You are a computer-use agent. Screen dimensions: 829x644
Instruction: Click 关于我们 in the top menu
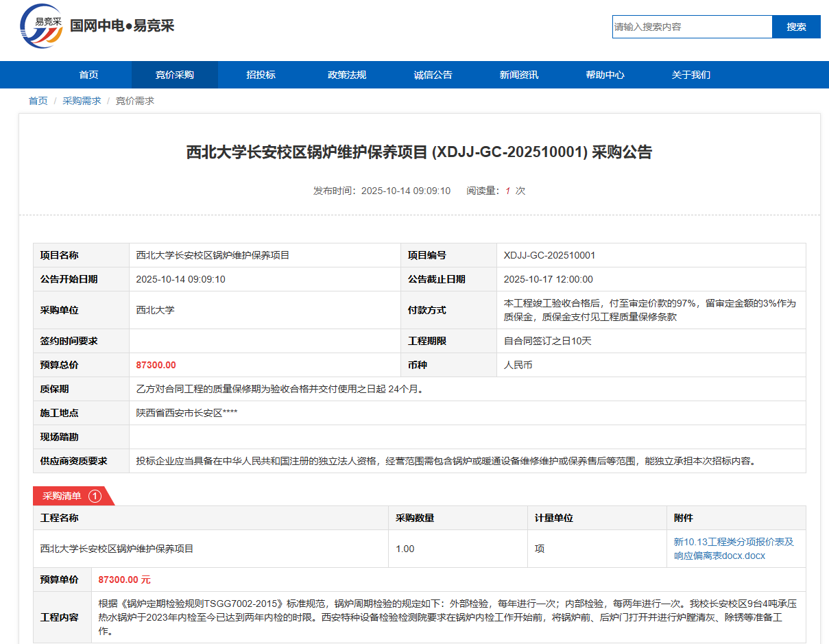[690, 75]
